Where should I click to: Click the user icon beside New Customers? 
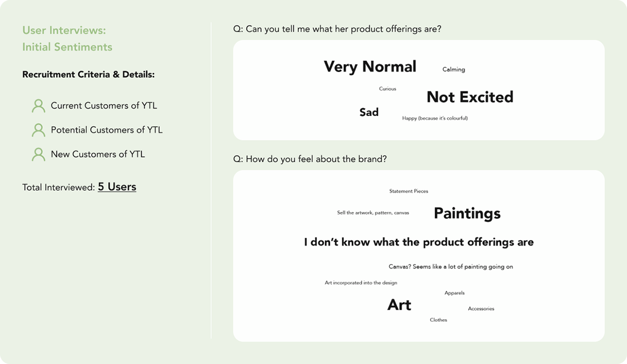tap(38, 155)
